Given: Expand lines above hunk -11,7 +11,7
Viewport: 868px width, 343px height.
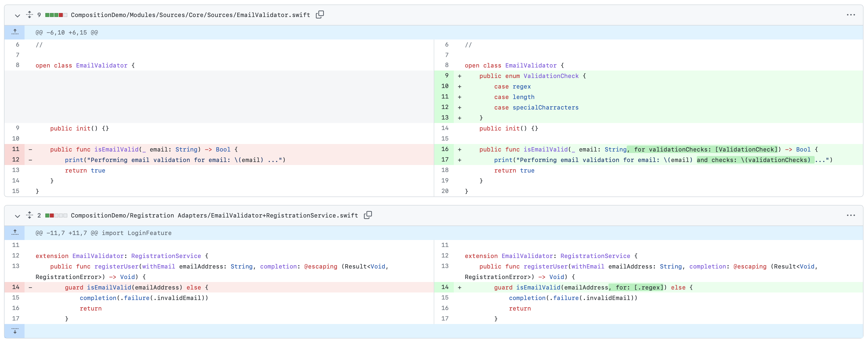Looking at the screenshot, I should pos(15,232).
